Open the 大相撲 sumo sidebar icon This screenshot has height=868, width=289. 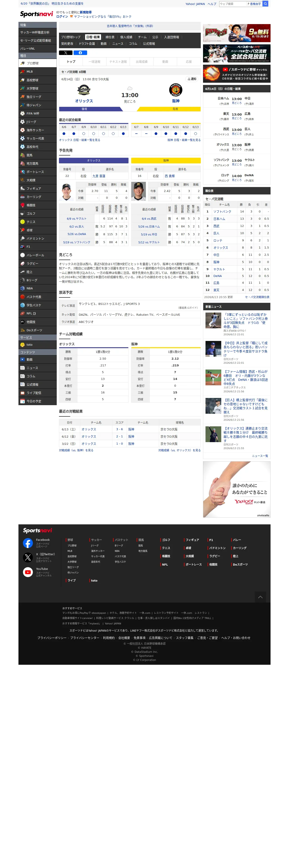[x=23, y=180]
